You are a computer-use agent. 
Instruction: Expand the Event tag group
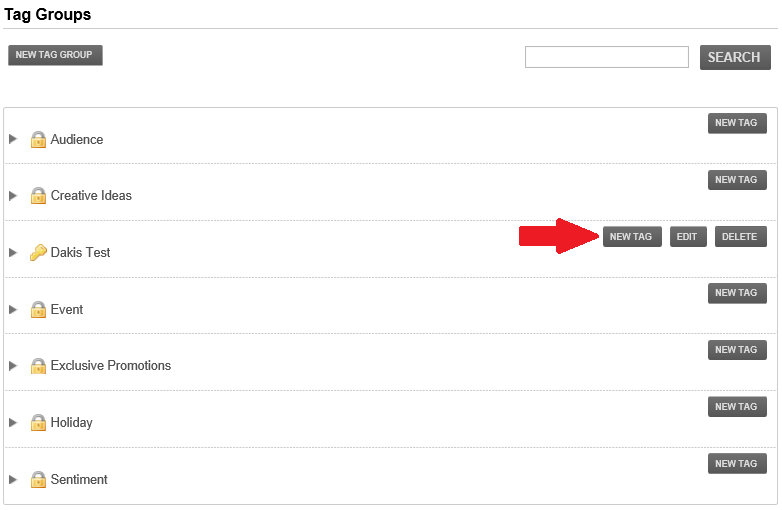[13, 310]
